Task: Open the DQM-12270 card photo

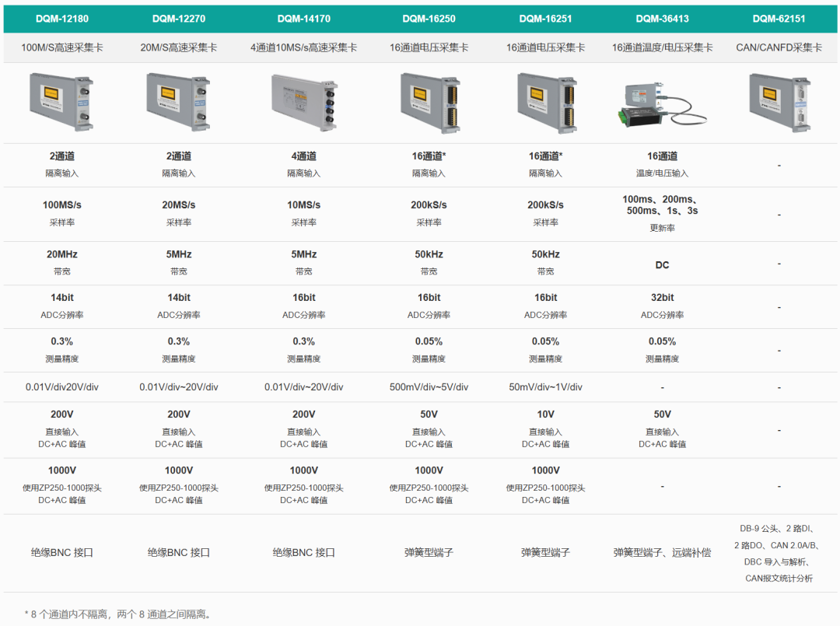Action: tap(178, 102)
